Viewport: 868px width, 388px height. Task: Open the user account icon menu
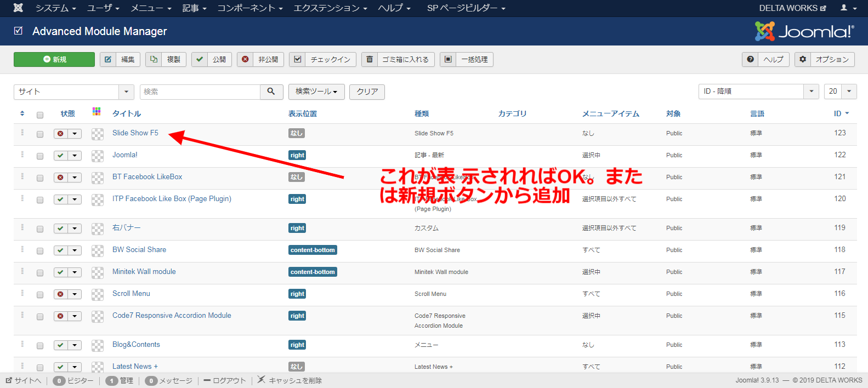pyautogui.click(x=848, y=8)
